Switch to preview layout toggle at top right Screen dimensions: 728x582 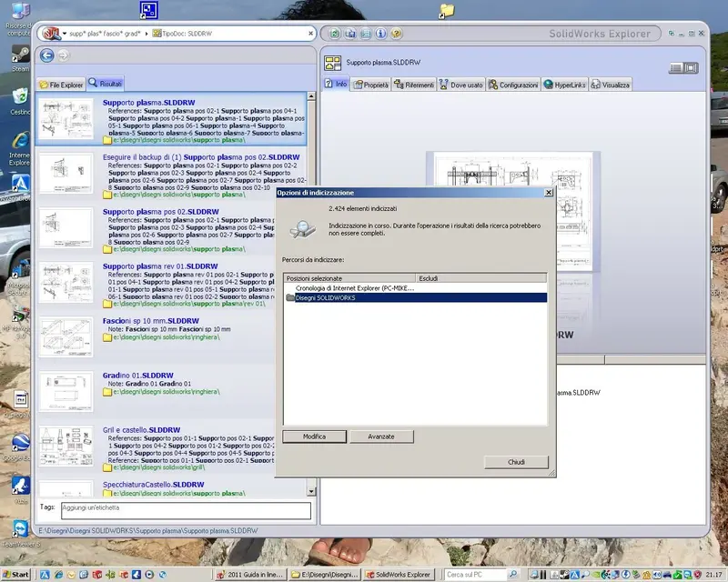coord(692,68)
